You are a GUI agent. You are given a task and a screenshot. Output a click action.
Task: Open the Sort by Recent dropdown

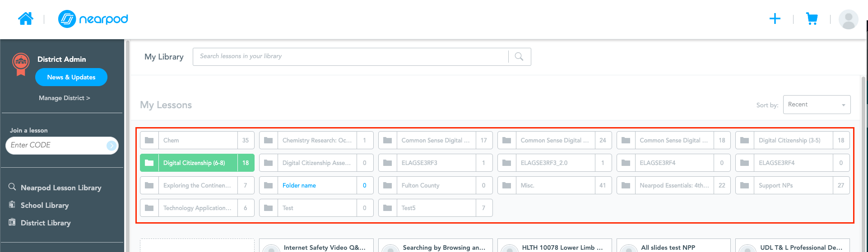point(817,105)
